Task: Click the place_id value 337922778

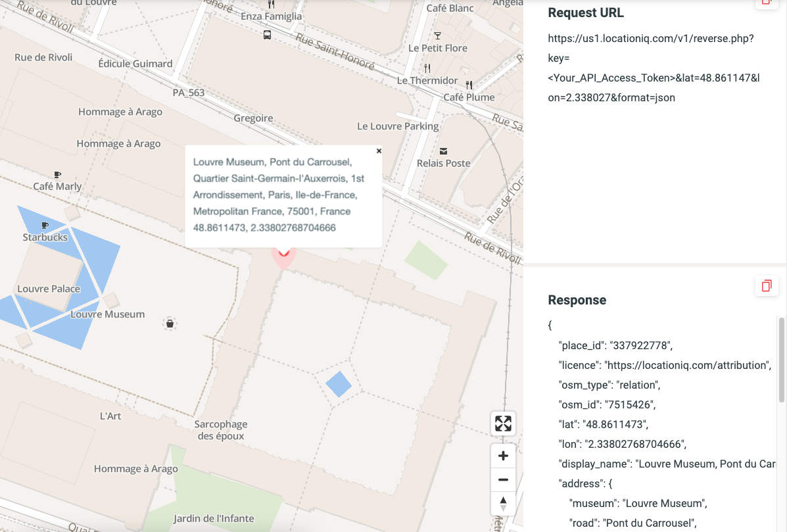Action: 642,345
